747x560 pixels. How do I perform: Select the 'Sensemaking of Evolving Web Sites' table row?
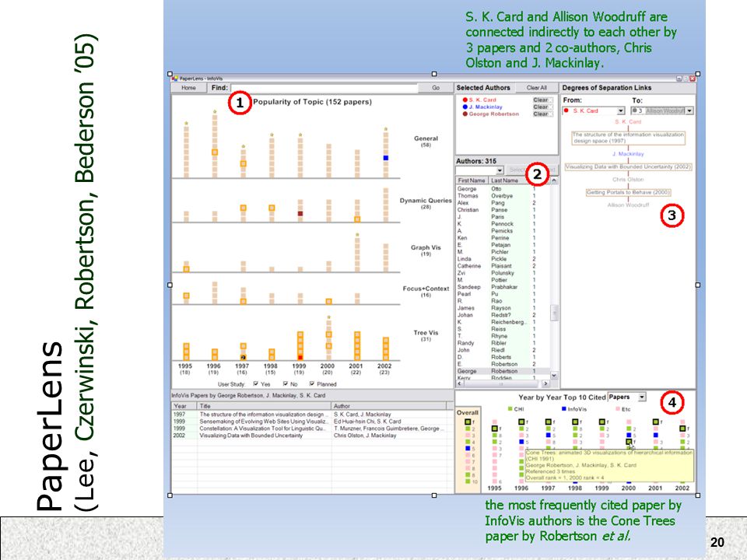point(312,422)
